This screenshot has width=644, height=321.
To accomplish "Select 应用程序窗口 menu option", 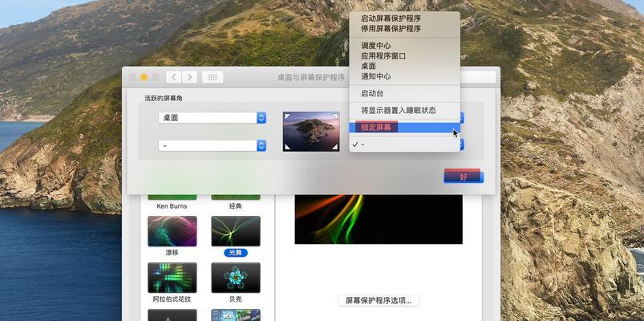I will 404,56.
